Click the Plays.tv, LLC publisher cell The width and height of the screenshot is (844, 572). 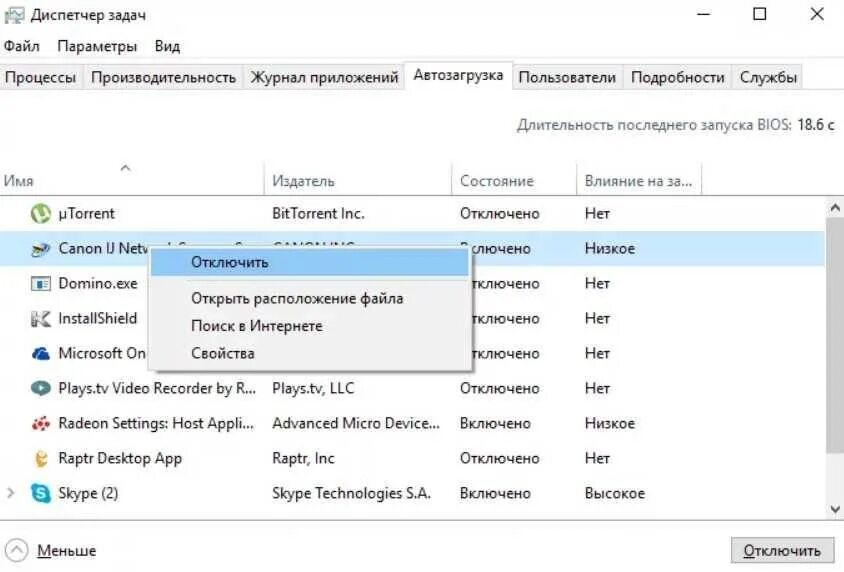tap(313, 389)
